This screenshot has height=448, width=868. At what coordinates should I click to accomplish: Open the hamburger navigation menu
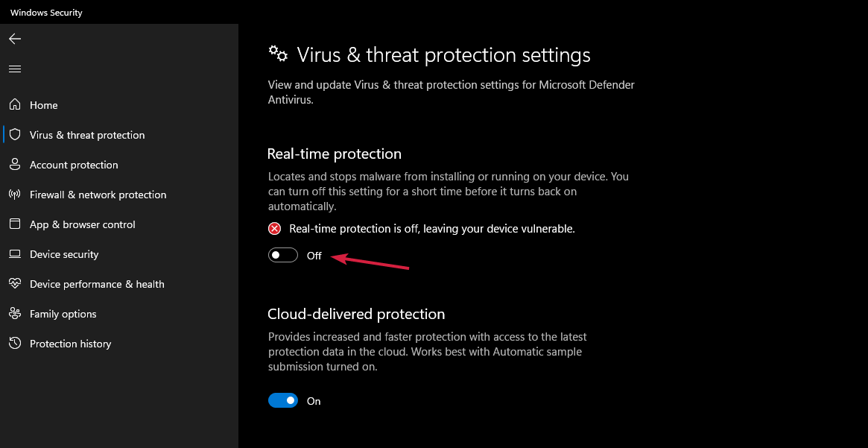(15, 69)
